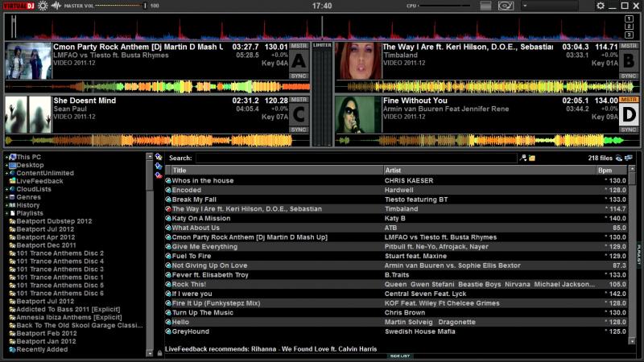Open the Amnesia Ibiza Anthems [Explicit] playlist
This screenshot has height=362, width=644.
click(69, 317)
